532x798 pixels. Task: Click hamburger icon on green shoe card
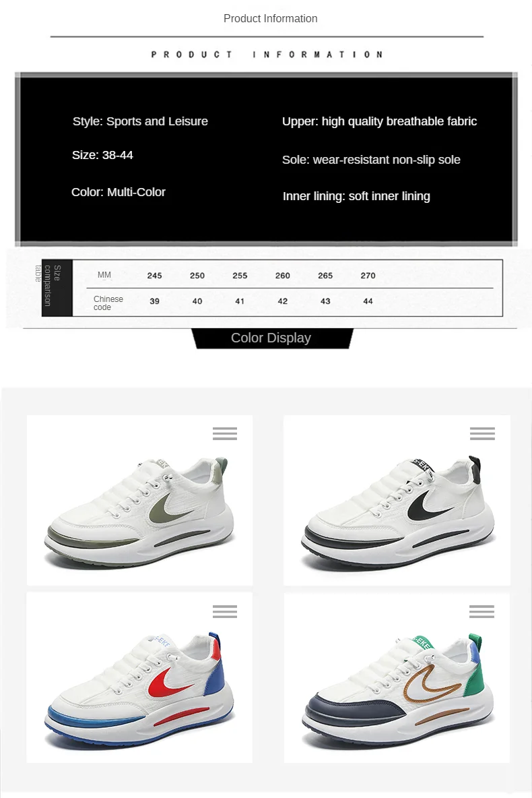tap(225, 433)
